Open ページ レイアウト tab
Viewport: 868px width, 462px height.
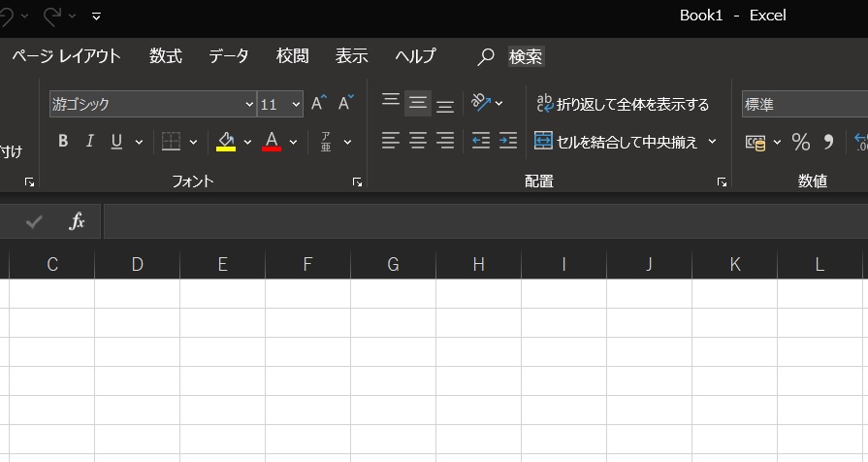tap(66, 56)
